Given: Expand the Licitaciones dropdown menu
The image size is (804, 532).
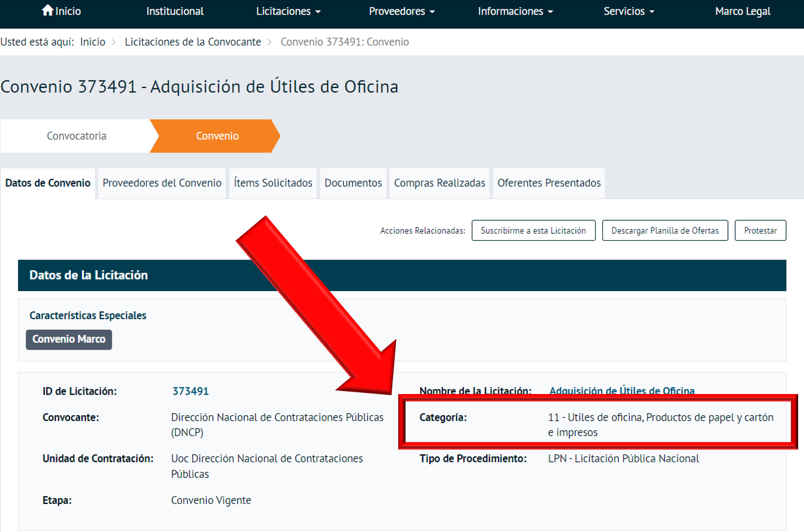Looking at the screenshot, I should (288, 11).
